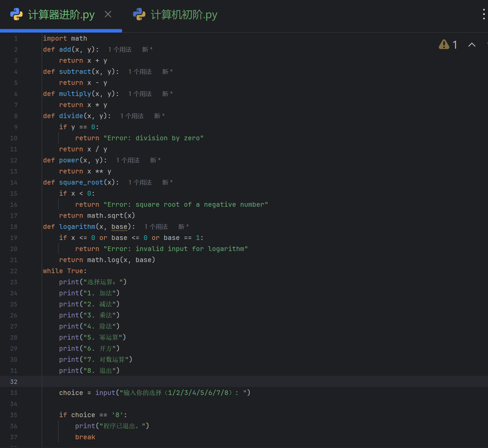Click the square_root function name
The image size is (488, 448).
tap(81, 183)
